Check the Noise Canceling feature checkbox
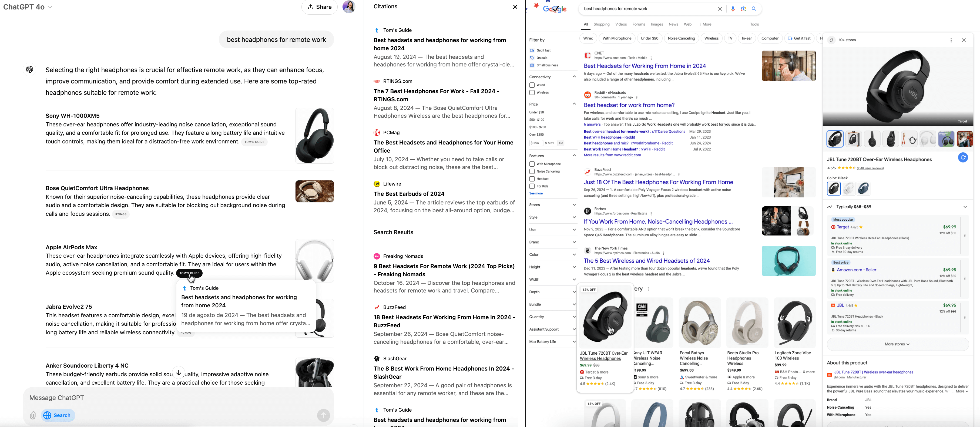This screenshot has width=980, height=427. tap(532, 172)
